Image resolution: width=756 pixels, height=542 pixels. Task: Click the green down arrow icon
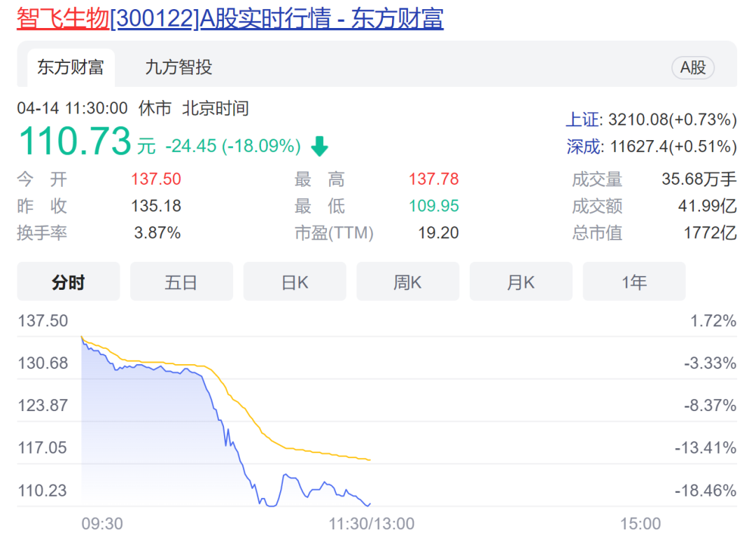pyautogui.click(x=319, y=146)
